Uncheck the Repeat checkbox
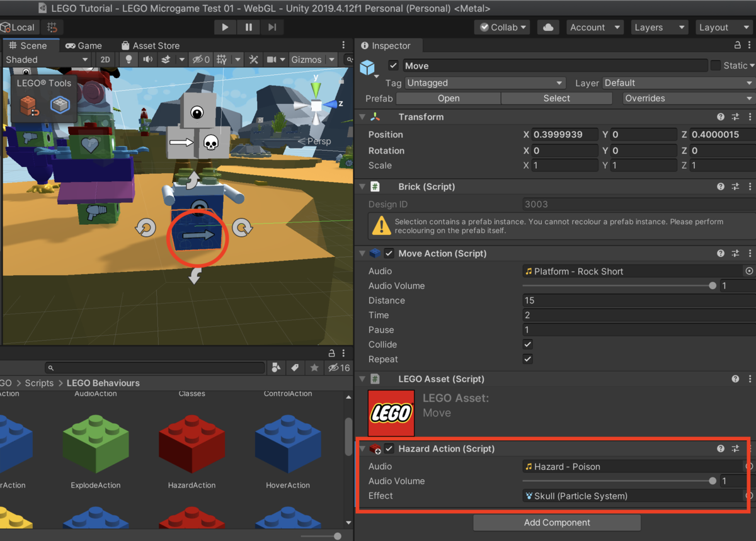 click(528, 359)
